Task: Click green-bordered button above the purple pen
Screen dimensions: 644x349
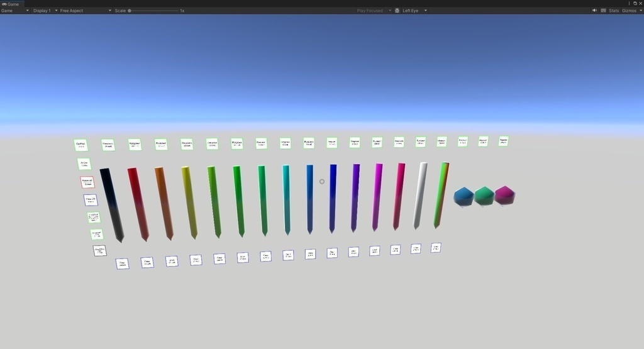Action: (x=355, y=143)
